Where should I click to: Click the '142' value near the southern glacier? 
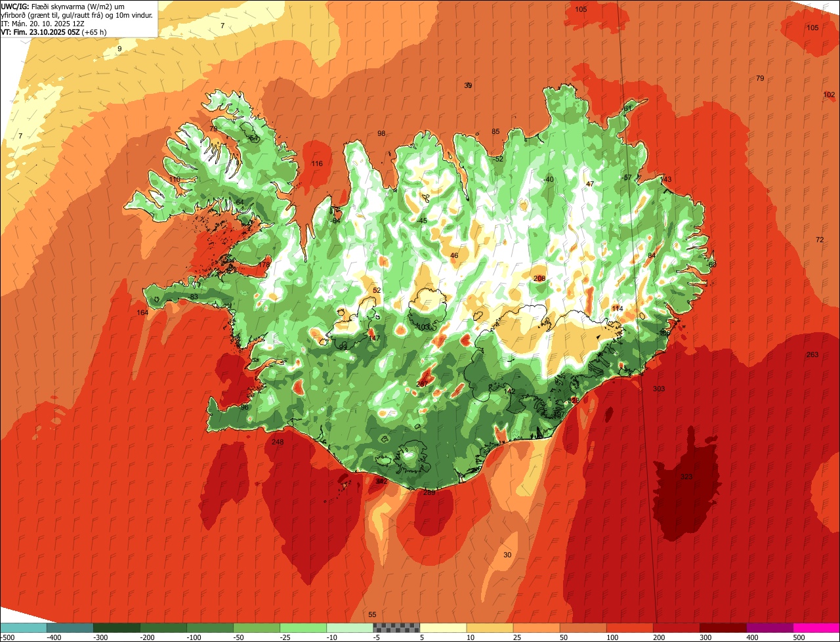click(x=510, y=392)
